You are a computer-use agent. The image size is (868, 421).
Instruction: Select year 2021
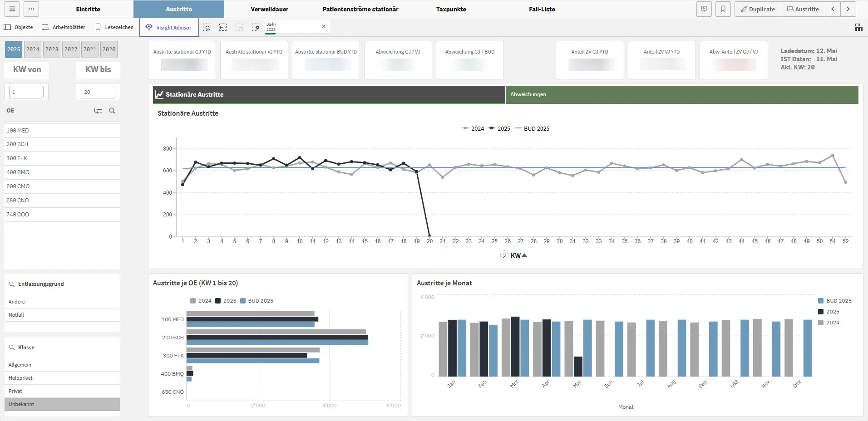tap(90, 49)
